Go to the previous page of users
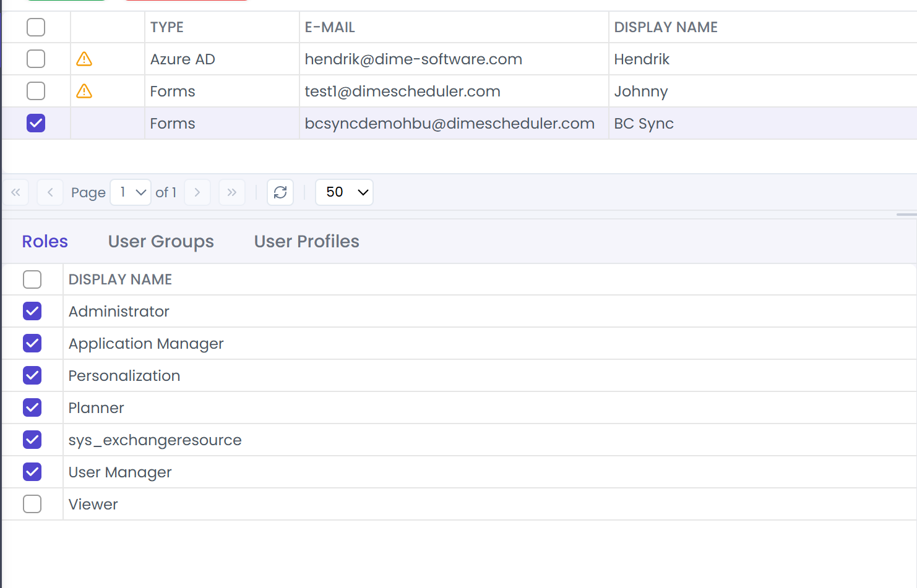 click(50, 192)
